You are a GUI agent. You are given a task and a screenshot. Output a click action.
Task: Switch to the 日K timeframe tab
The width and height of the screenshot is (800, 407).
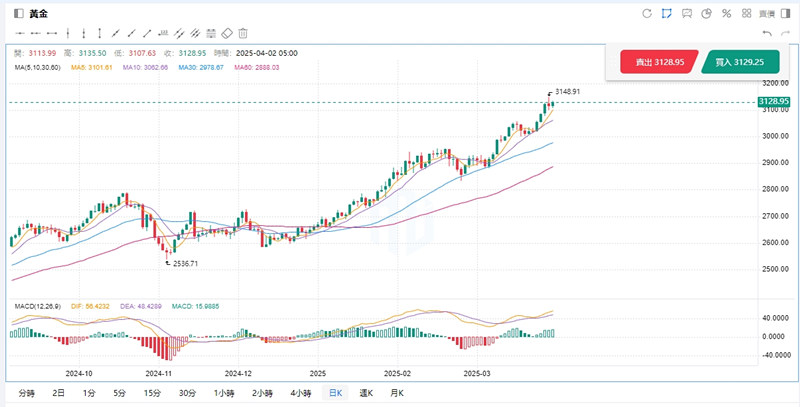(335, 394)
